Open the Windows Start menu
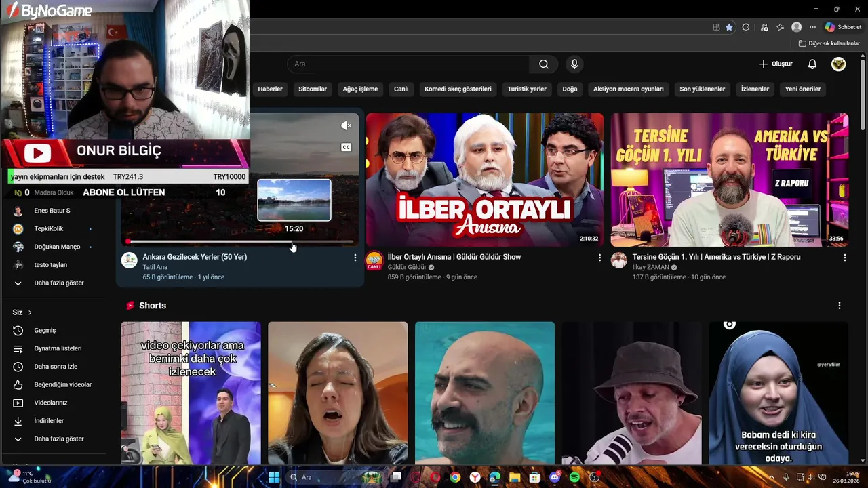This screenshot has width=868, height=488. [274, 477]
